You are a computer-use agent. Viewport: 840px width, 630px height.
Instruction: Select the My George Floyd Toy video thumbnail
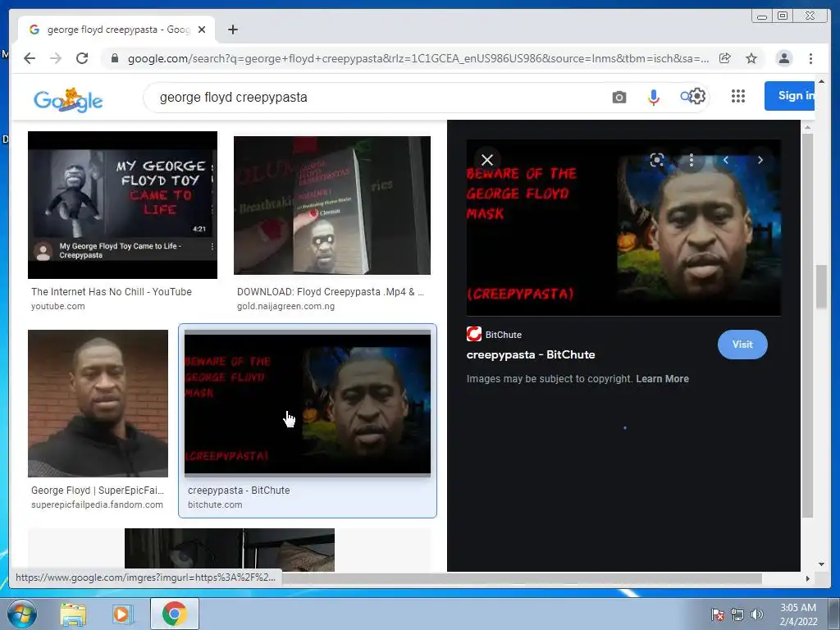point(123,204)
